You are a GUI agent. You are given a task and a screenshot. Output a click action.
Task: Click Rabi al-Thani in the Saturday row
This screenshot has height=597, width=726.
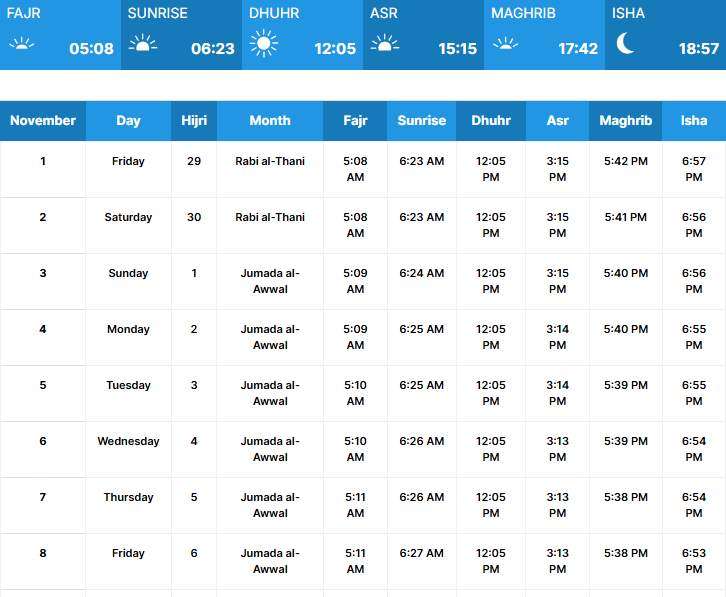pos(270,217)
